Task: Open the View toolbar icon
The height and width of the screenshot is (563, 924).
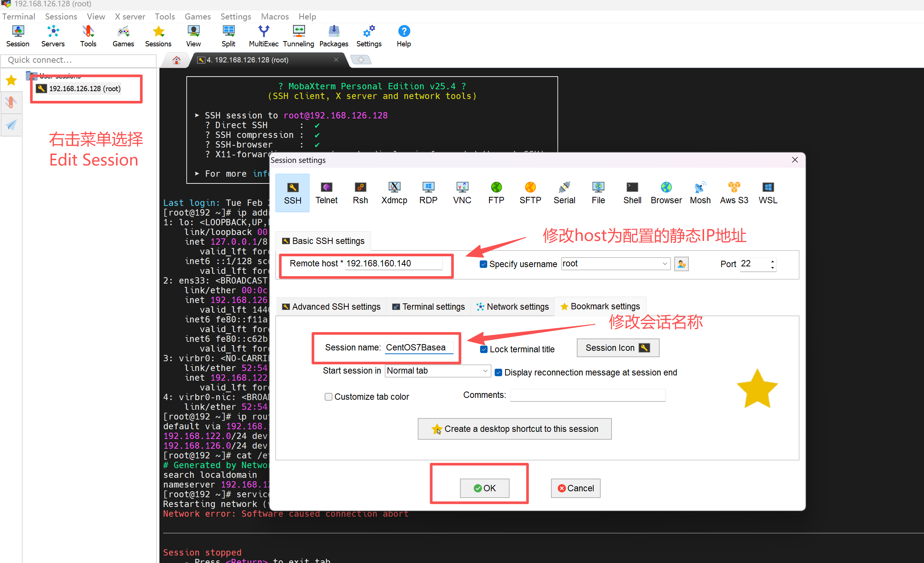Action: tap(193, 36)
